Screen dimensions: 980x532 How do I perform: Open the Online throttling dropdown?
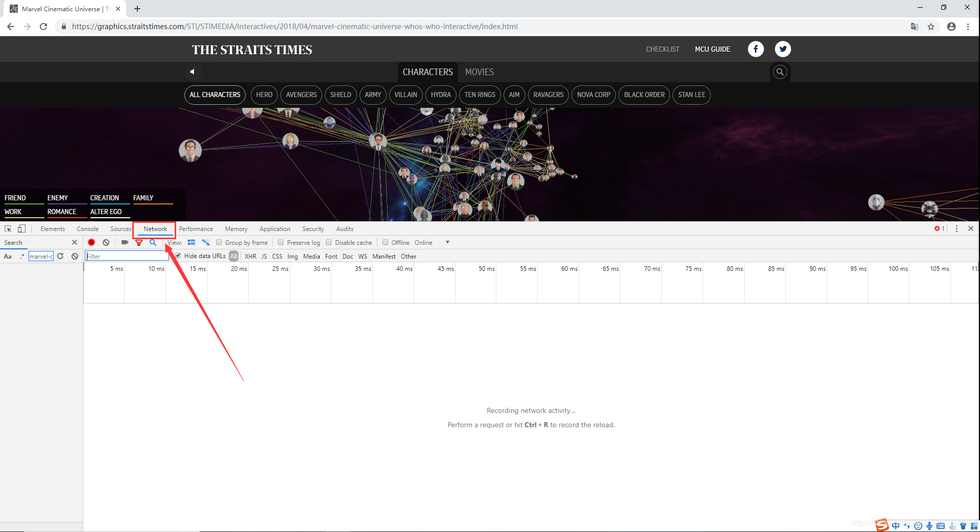pyautogui.click(x=432, y=243)
